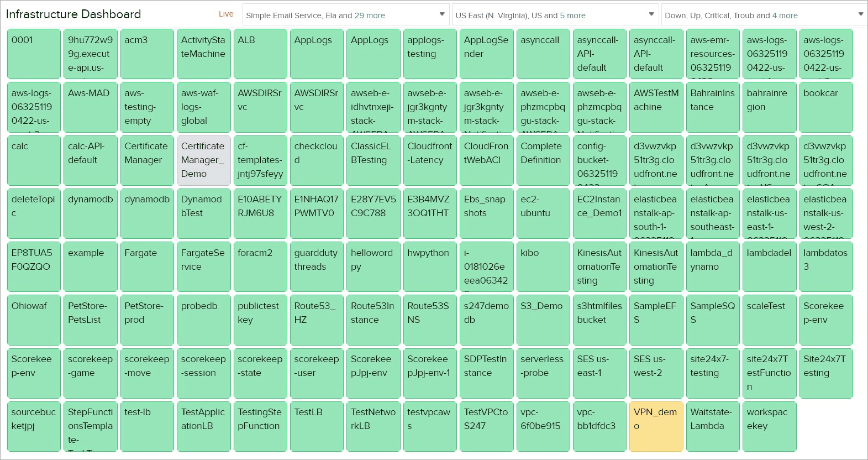Open the ALB monitor tile
The image size is (868, 460).
[260, 54]
